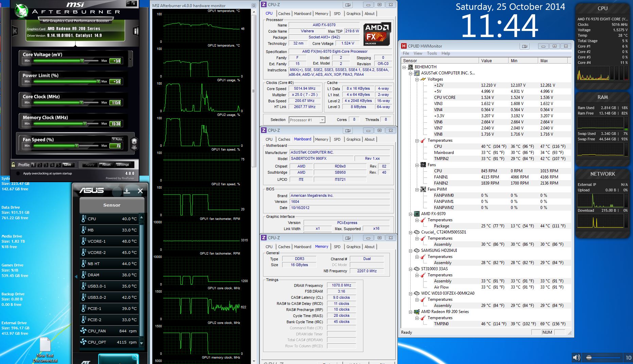
Task: Click the Core Clock value field 1150
Action: pyautogui.click(x=116, y=103)
